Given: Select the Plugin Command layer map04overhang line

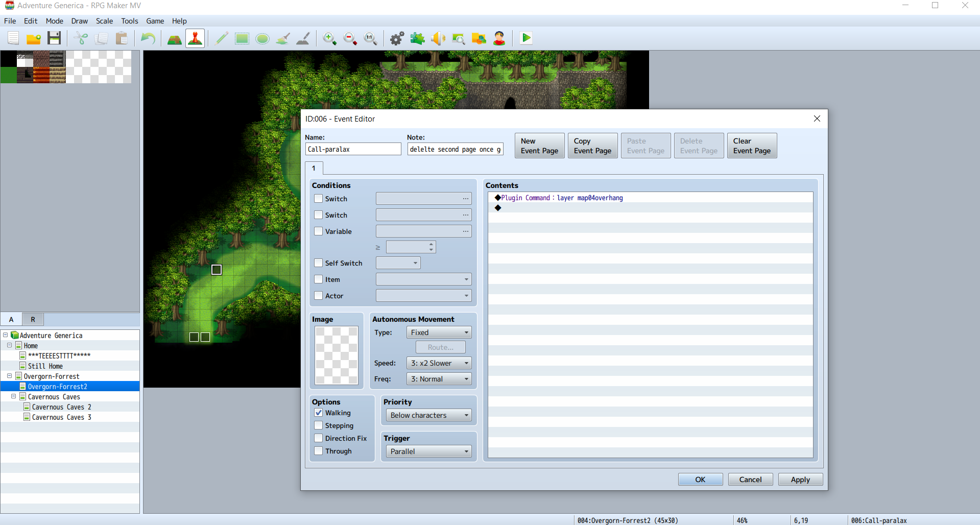Looking at the screenshot, I should click(650, 198).
